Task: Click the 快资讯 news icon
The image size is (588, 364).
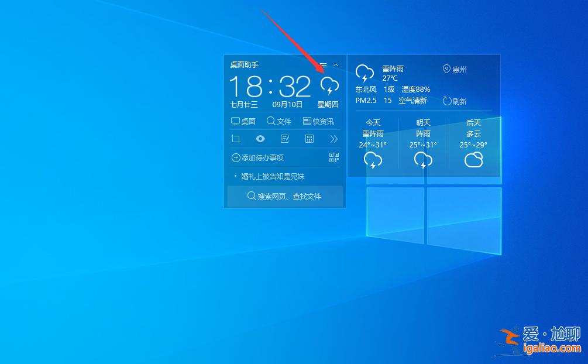Action: (319, 121)
